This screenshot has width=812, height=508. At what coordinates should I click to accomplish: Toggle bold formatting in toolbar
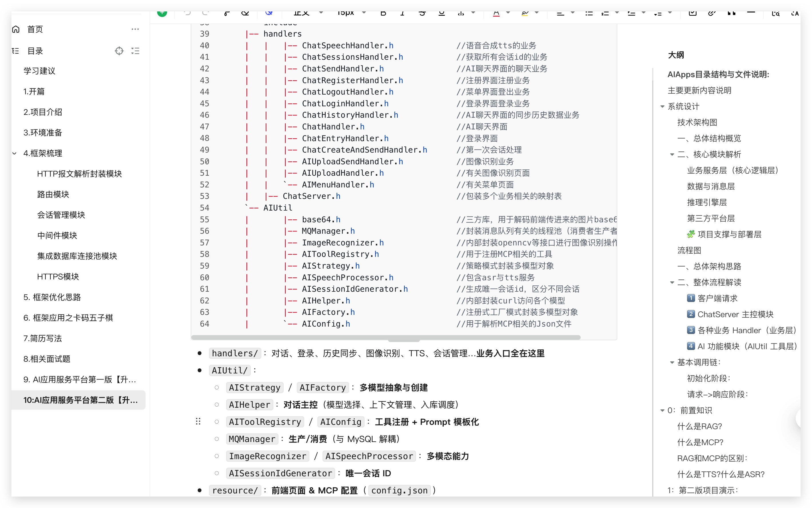383,13
